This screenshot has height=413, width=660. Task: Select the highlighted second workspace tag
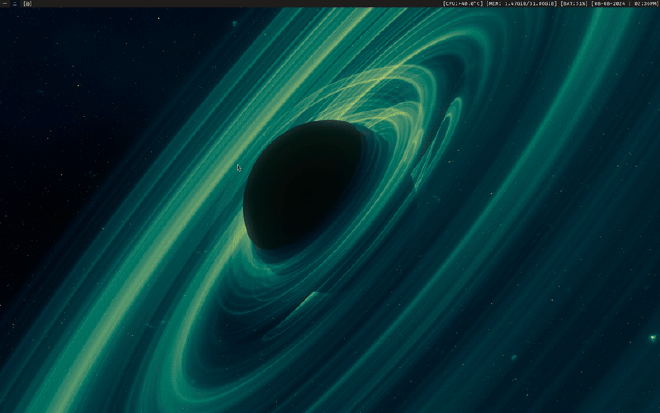tap(14, 4)
